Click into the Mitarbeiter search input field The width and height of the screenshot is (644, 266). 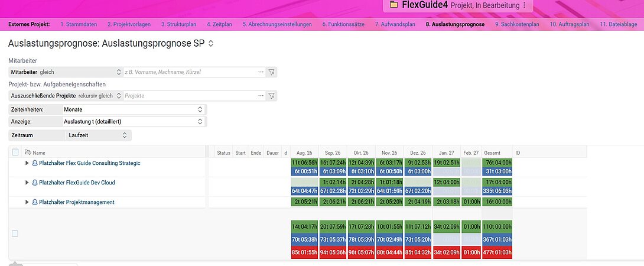pyautogui.click(x=190, y=72)
